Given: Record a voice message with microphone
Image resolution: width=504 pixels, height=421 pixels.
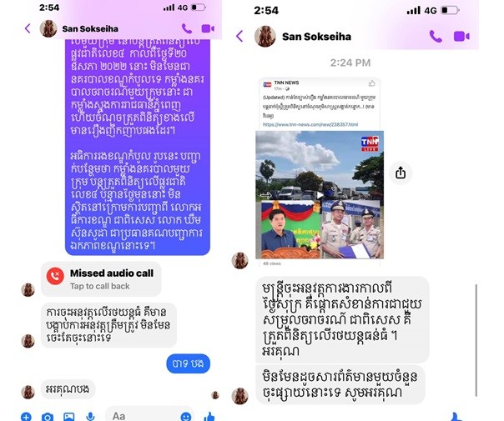Looking at the screenshot, I should [x=90, y=417].
